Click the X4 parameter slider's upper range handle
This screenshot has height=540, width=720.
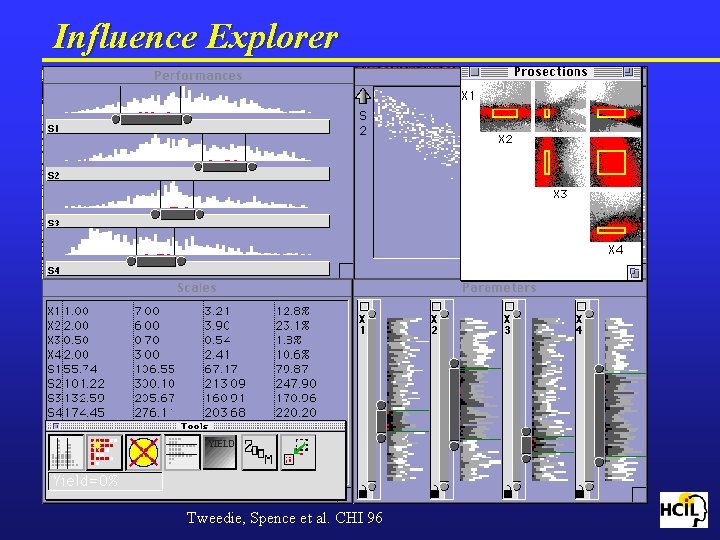(599, 369)
